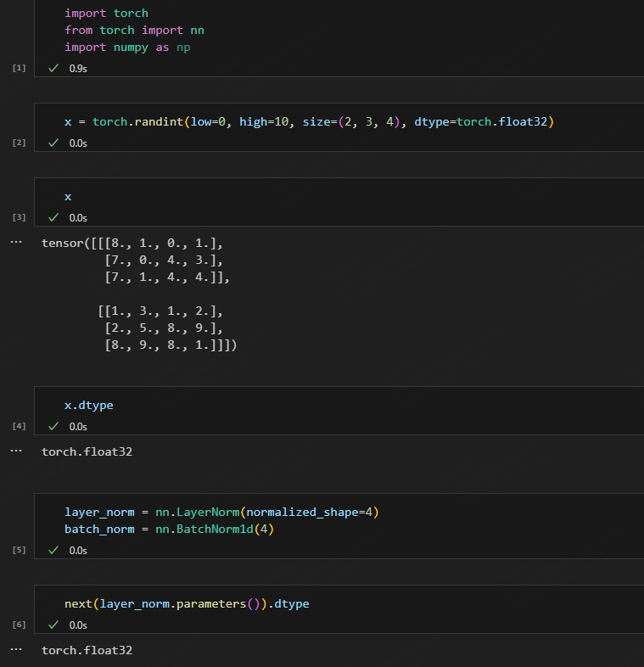The image size is (644, 667).
Task: Click the 'import numpy as np' line
Action: click(x=127, y=48)
